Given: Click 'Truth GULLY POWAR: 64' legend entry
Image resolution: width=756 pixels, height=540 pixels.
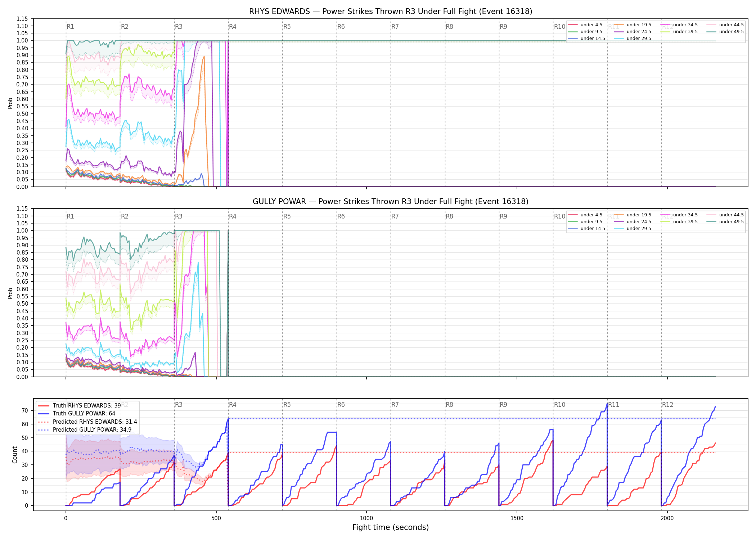Looking at the screenshot, I should [77, 413].
